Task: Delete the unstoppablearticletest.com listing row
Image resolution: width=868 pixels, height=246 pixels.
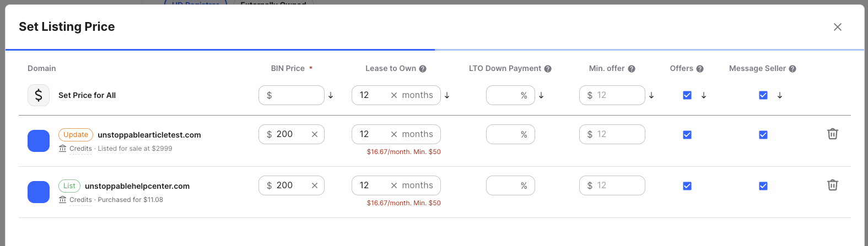Action: pos(832,134)
